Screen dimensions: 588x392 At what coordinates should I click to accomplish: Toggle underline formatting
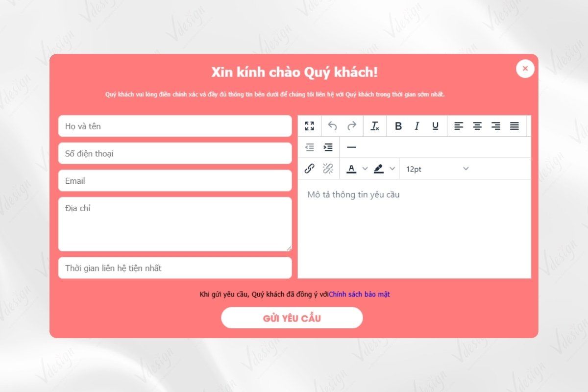pyautogui.click(x=435, y=126)
